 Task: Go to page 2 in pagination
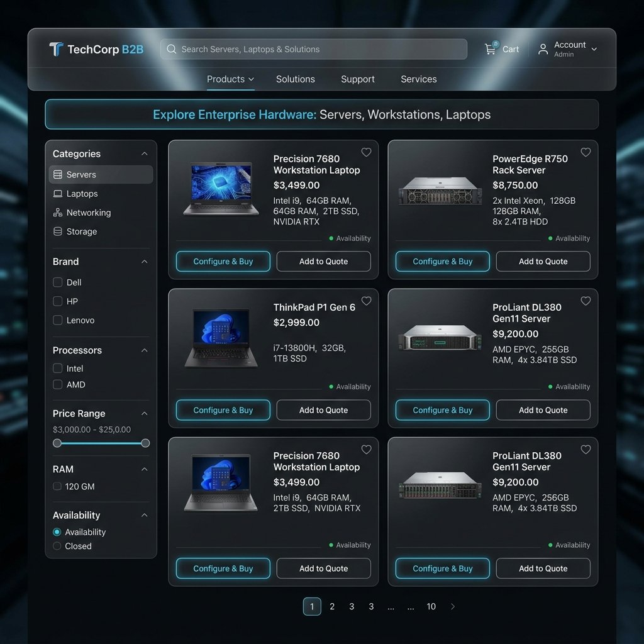tap(332, 606)
